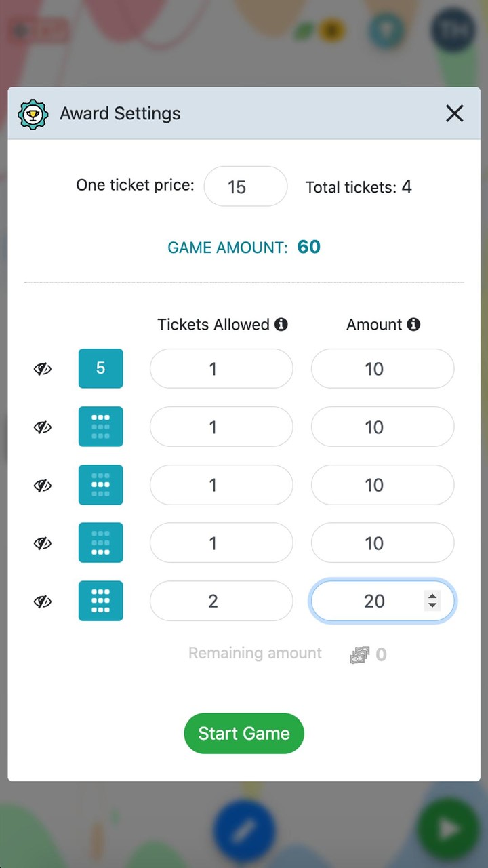
Task: Click the one ticket price field
Action: 245,186
